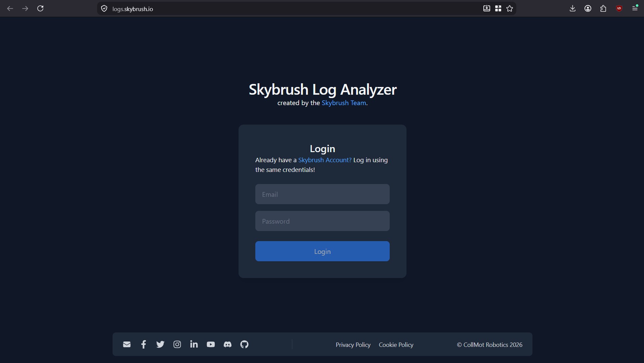Focus the Email input field
Screen dimensions: 644x363
[x=323, y=194]
